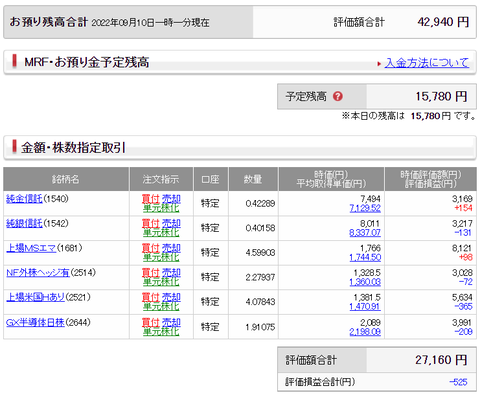The image size is (480, 395).
Task: Click 買付 for 純金信託 row
Action: point(151,199)
